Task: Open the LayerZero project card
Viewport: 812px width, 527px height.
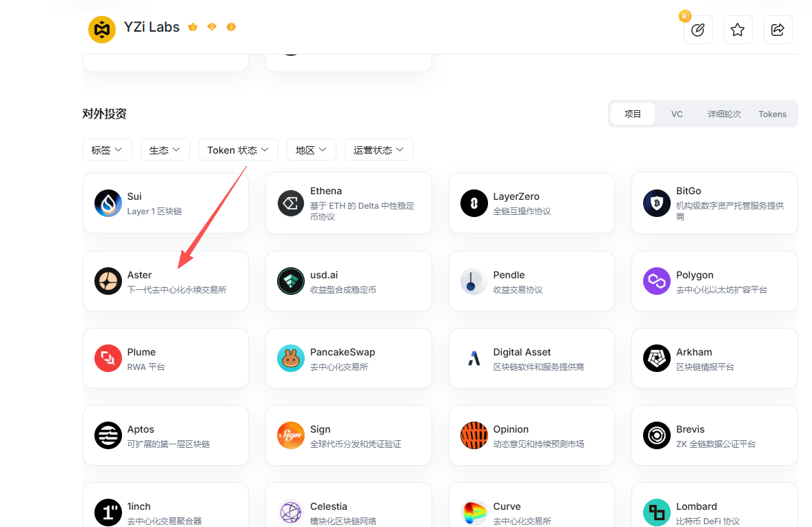Action: [x=531, y=203]
